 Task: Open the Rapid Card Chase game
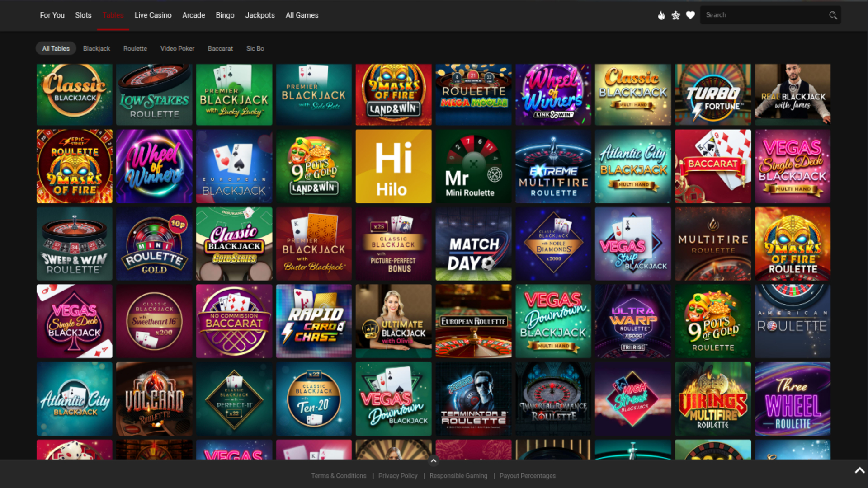[314, 321]
